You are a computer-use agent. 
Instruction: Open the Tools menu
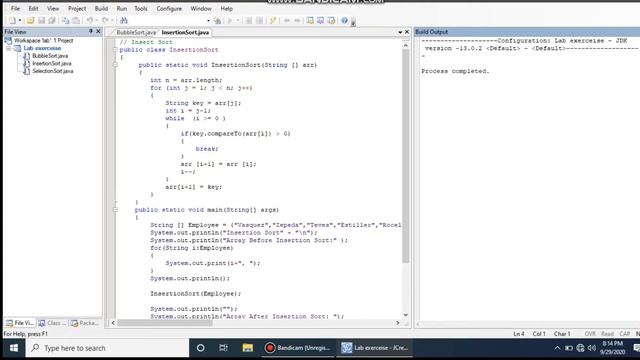pos(141,9)
